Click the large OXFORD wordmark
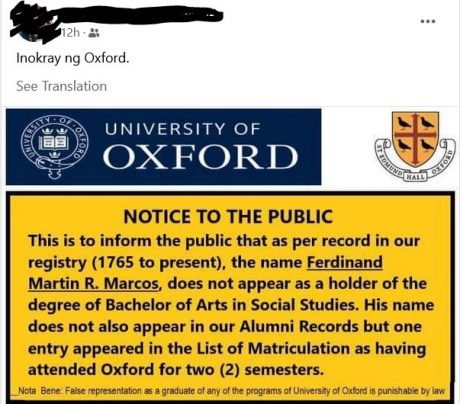The image size is (460, 404). point(200,156)
